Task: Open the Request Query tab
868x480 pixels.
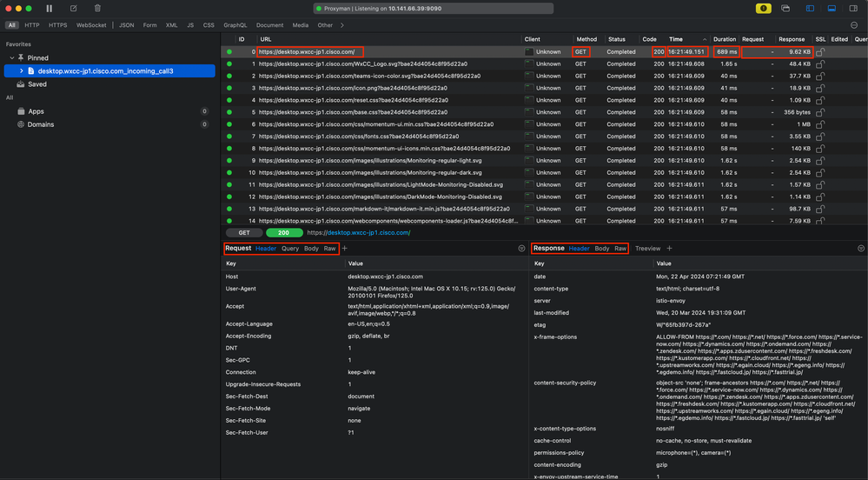Action: click(x=290, y=249)
